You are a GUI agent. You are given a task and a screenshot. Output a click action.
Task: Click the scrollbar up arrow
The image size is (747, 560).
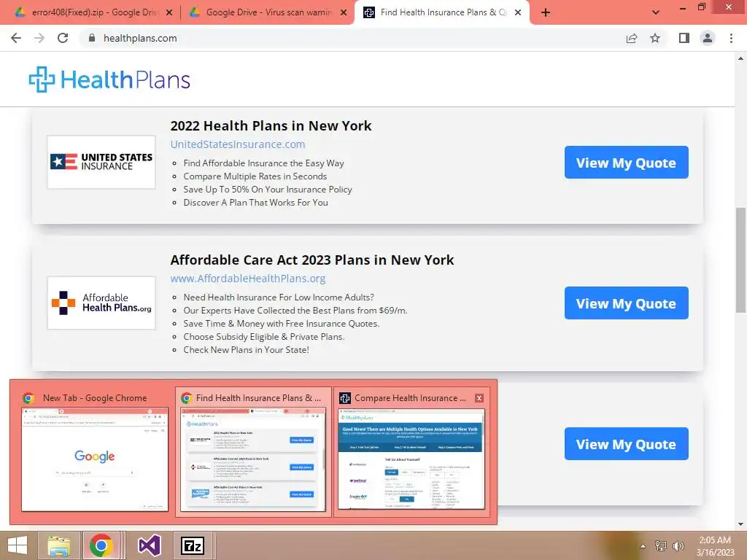(740, 58)
